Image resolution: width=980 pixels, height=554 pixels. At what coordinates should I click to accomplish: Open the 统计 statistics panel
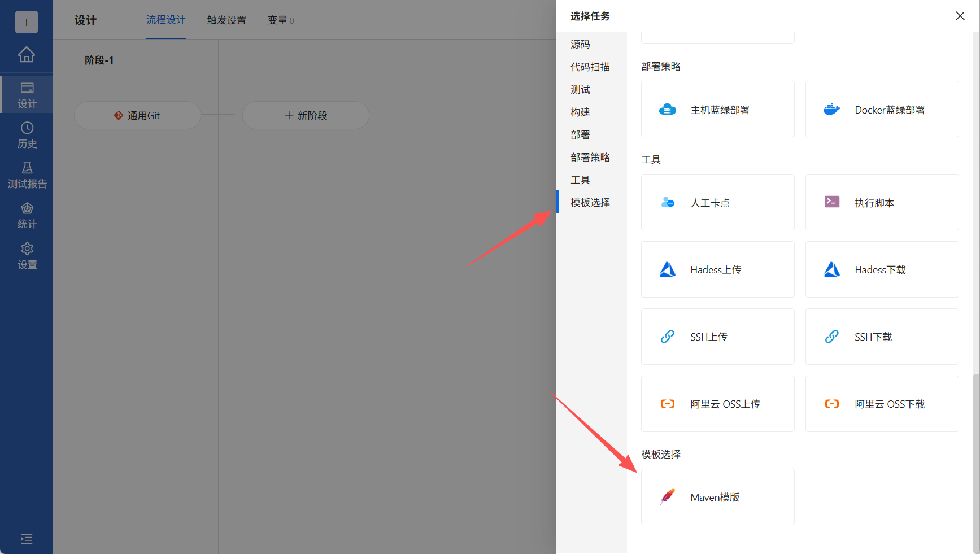(x=27, y=215)
